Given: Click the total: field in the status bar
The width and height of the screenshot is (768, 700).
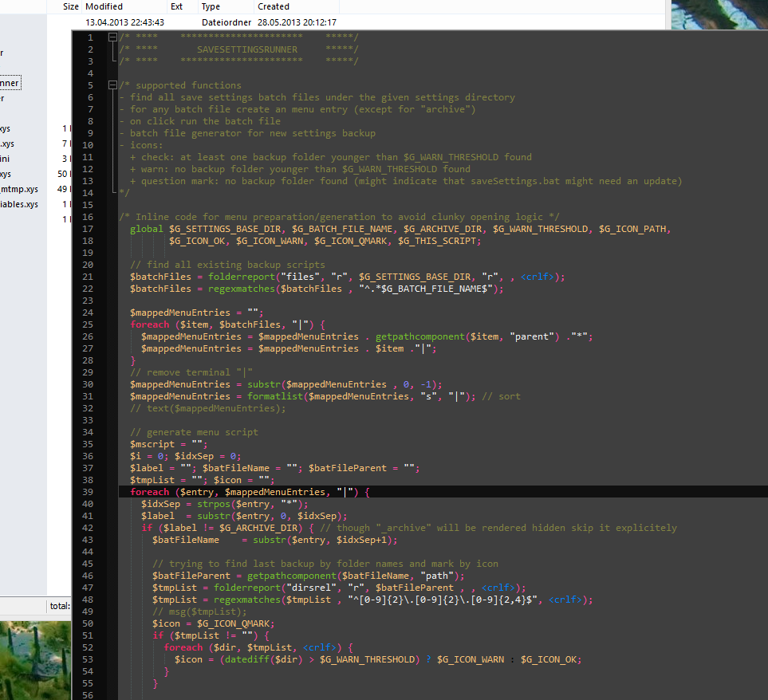Looking at the screenshot, I should [x=60, y=605].
